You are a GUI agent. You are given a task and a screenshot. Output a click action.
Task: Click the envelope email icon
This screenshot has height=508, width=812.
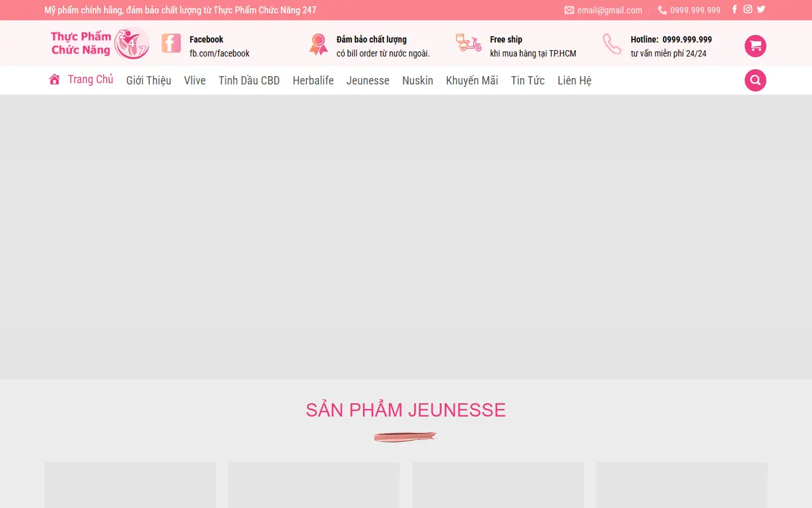(x=569, y=10)
